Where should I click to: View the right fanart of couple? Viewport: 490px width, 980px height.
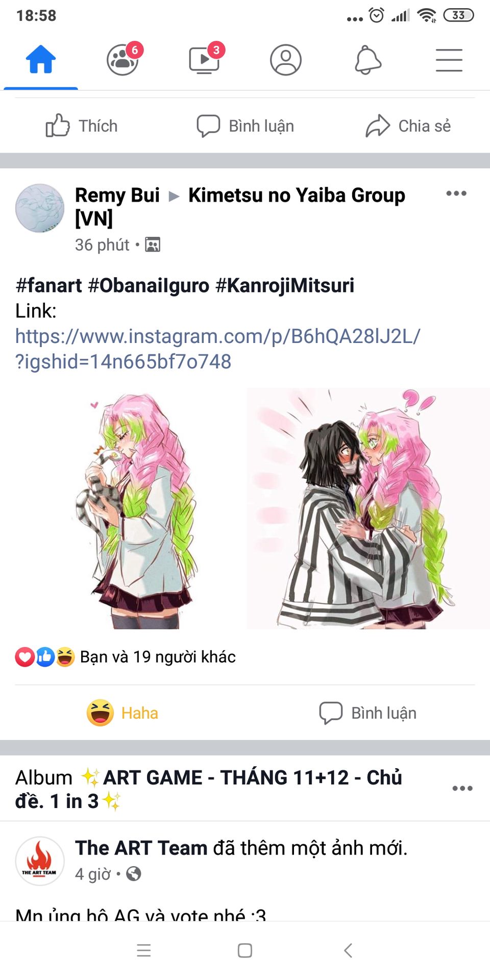(369, 508)
